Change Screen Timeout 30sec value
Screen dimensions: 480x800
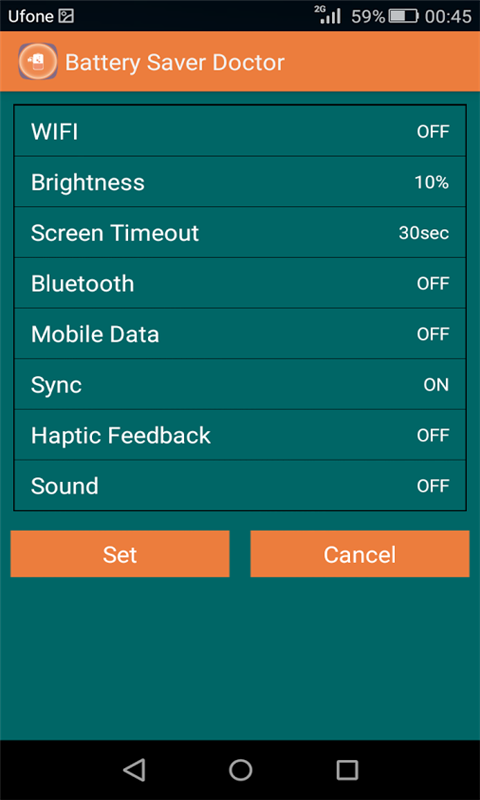424,233
